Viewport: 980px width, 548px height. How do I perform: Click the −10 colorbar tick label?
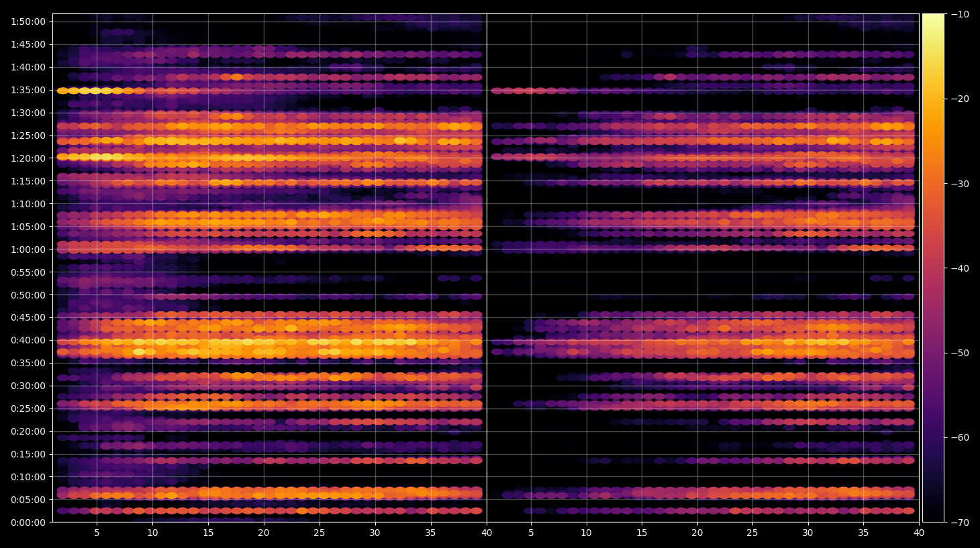pos(960,14)
